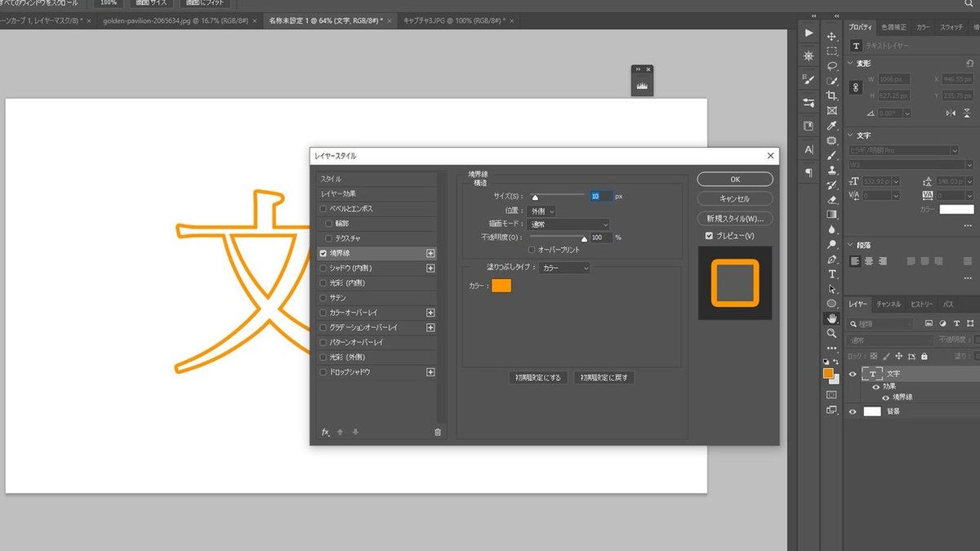The width and height of the screenshot is (980, 551).
Task: Select the Eyedropper tool
Action: (x=831, y=126)
